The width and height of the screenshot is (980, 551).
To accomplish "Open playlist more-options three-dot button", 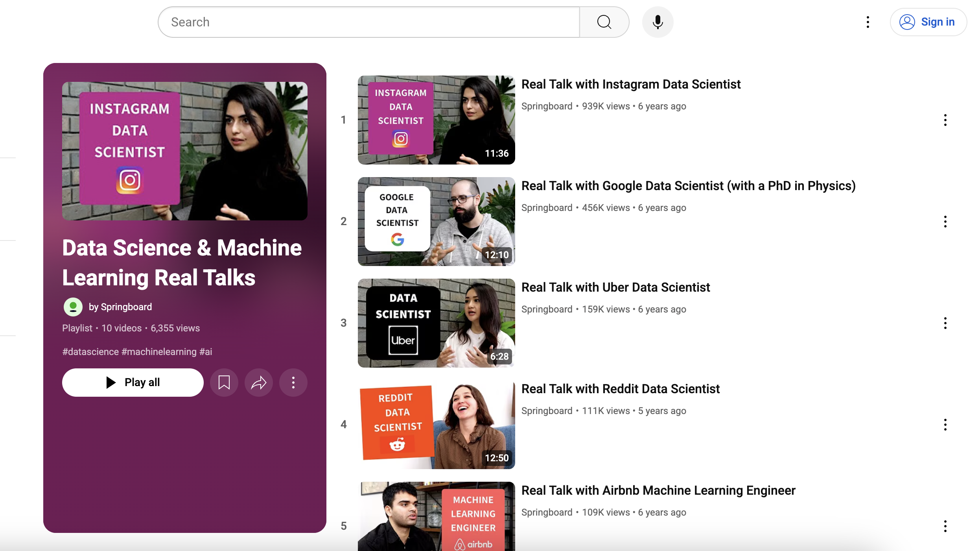I will point(293,383).
